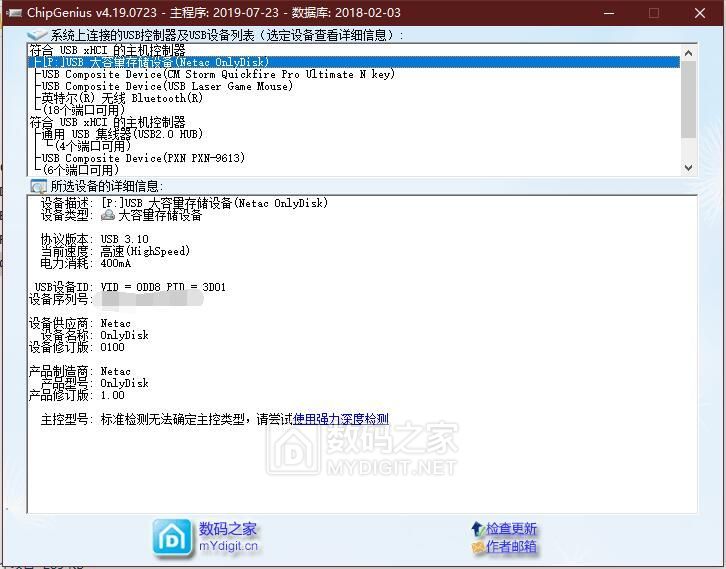Click the selected device details magnifier icon
The height and width of the screenshot is (569, 726).
(38, 186)
